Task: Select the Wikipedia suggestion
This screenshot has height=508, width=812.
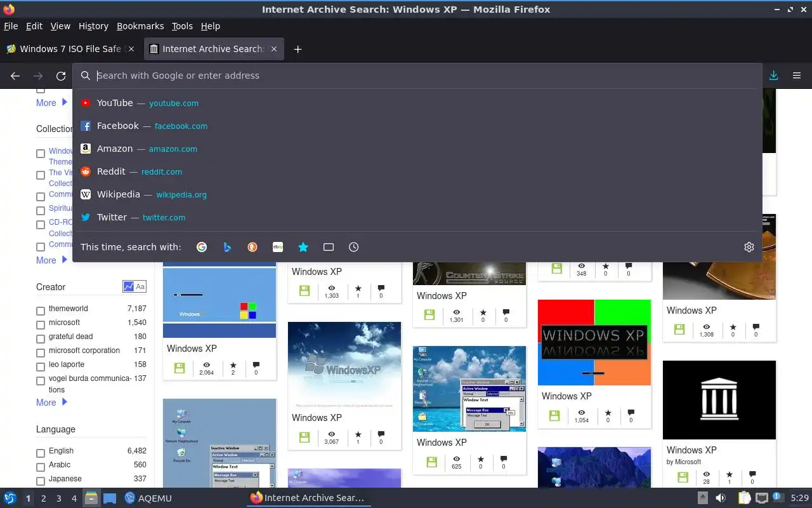Action: point(417,194)
